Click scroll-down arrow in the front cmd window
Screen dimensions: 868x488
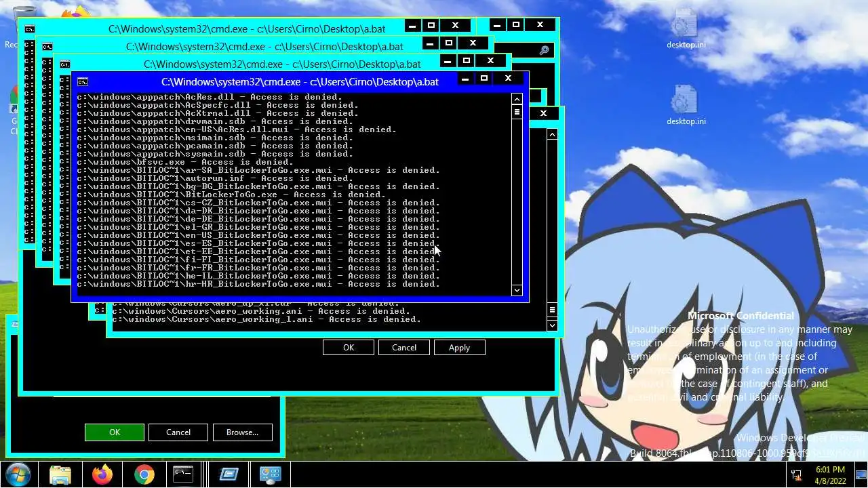(517, 290)
